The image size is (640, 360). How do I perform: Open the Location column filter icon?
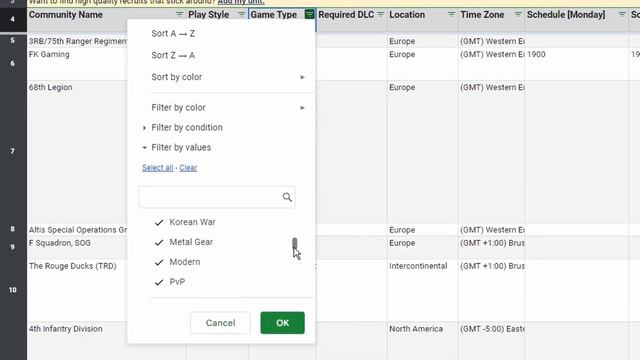point(451,15)
